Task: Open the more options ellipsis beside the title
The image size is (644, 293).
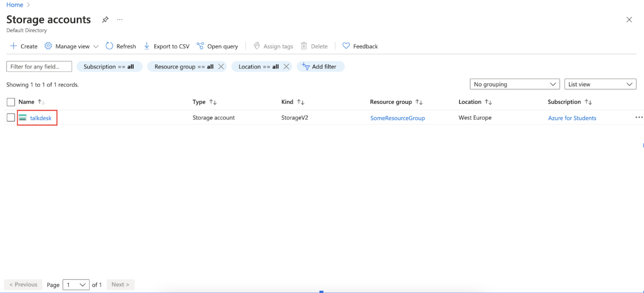Action: (x=120, y=20)
